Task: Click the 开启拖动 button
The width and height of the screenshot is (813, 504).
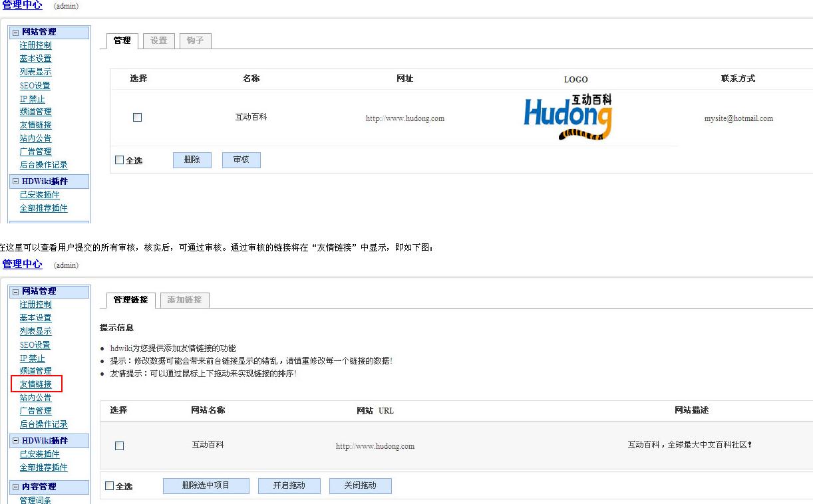Action: point(289,485)
